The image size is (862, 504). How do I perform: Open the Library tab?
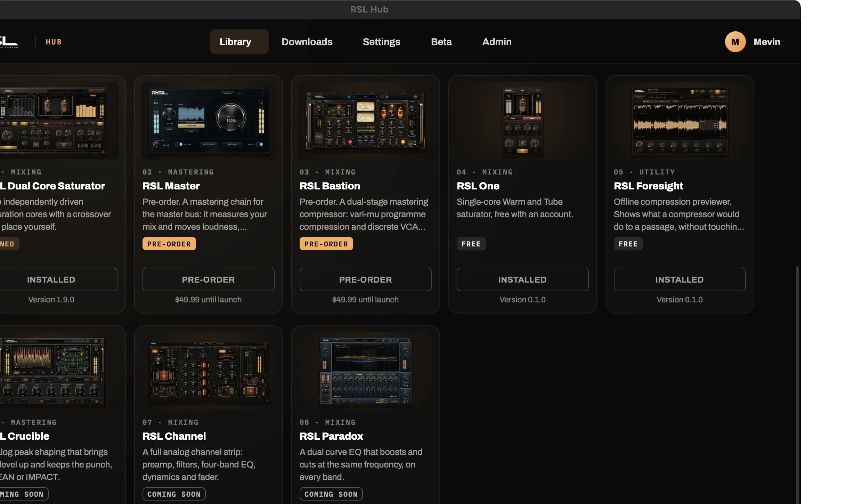click(239, 42)
